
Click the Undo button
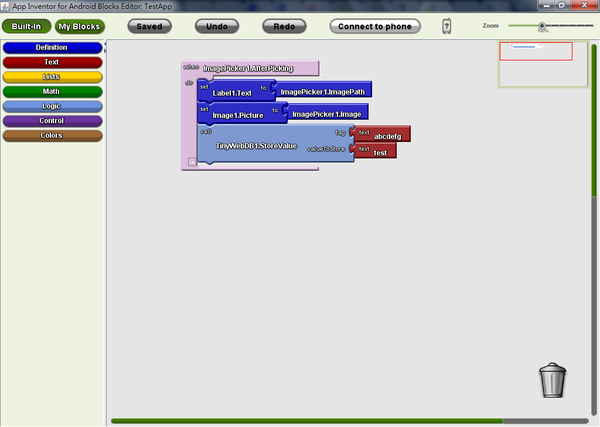point(217,26)
